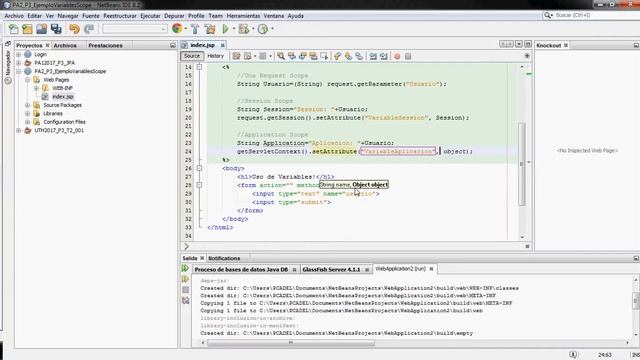The width and height of the screenshot is (640, 360).
Task: Click the Chrome browser icon in toolbar
Action: pos(177,29)
